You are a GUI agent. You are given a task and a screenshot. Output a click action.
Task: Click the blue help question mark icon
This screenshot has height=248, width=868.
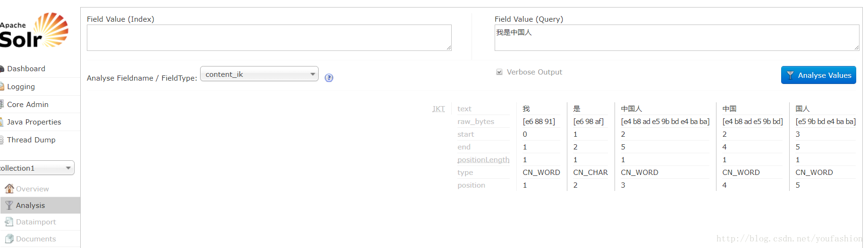[x=329, y=78]
